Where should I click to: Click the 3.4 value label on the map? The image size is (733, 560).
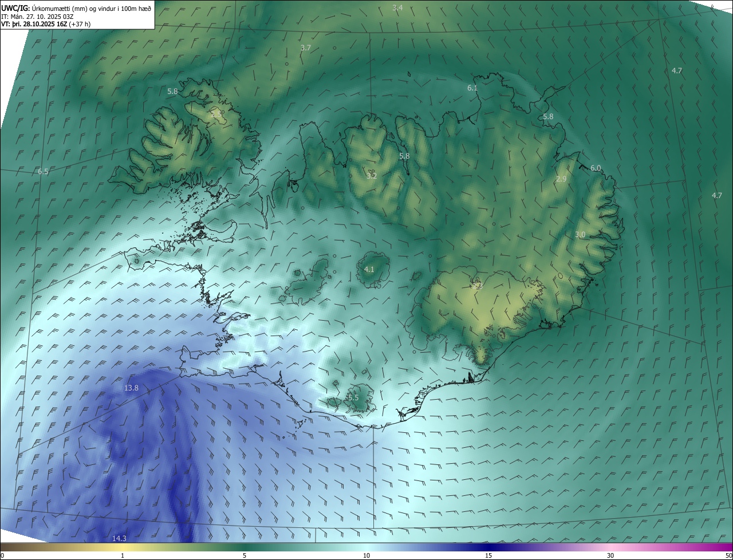pyautogui.click(x=397, y=7)
